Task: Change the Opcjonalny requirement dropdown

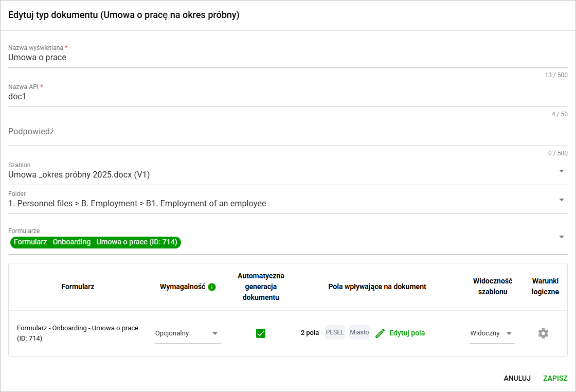Action: 188,333
